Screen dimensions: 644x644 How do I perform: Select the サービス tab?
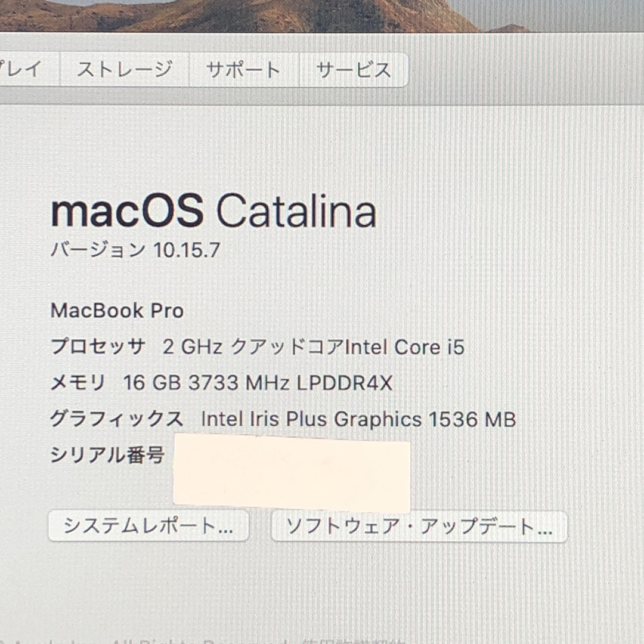click(x=354, y=69)
